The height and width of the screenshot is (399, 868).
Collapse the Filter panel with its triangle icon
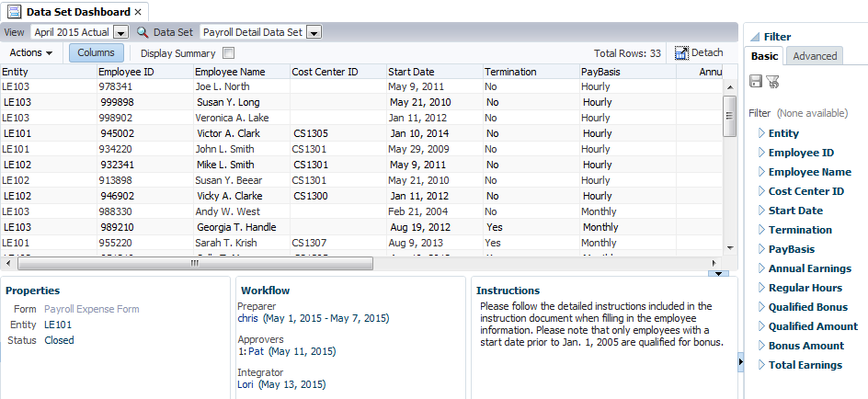point(753,37)
